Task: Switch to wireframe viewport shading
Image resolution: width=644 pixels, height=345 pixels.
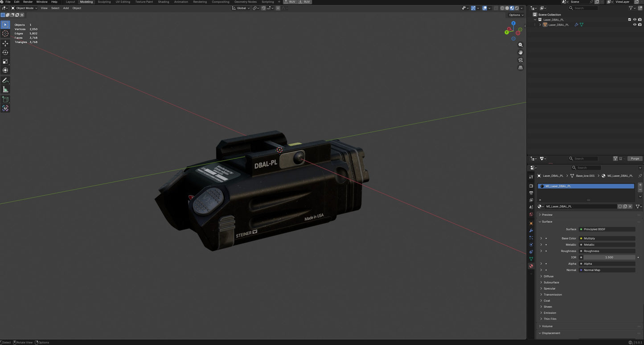Action: (502, 8)
